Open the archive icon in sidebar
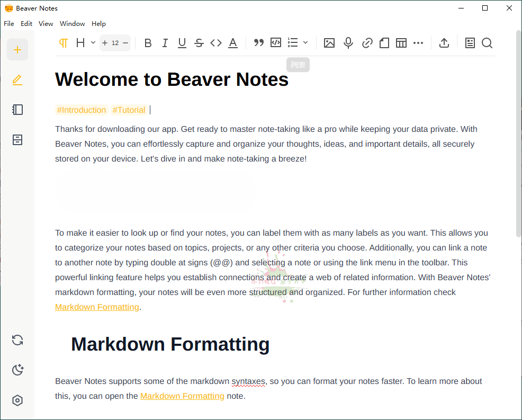522x420 pixels. point(17,140)
